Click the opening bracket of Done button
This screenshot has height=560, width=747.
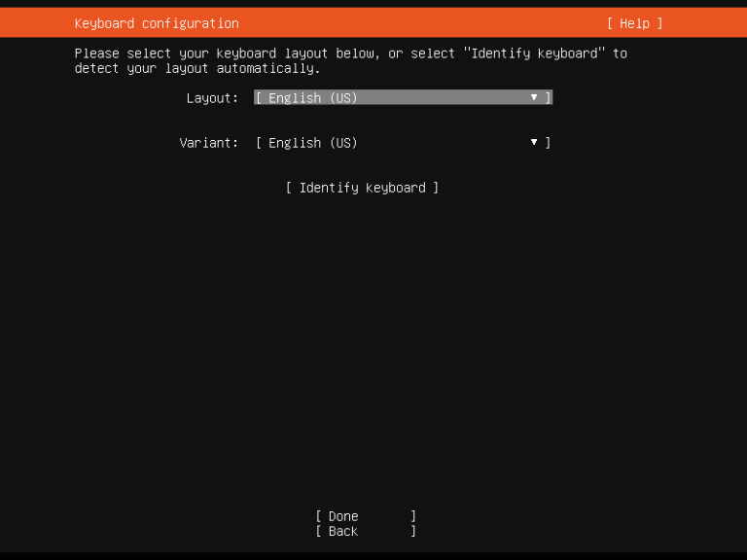click(x=318, y=516)
